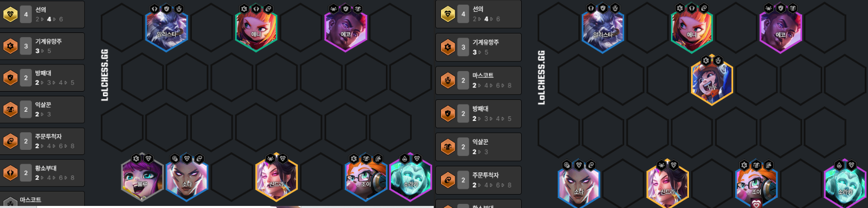
Task: Select 에코 champion on the left board
Action: (x=345, y=30)
